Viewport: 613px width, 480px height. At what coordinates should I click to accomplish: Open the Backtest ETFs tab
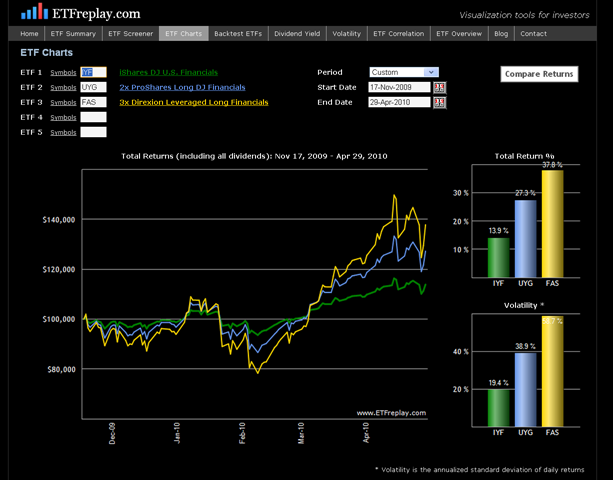(237, 33)
